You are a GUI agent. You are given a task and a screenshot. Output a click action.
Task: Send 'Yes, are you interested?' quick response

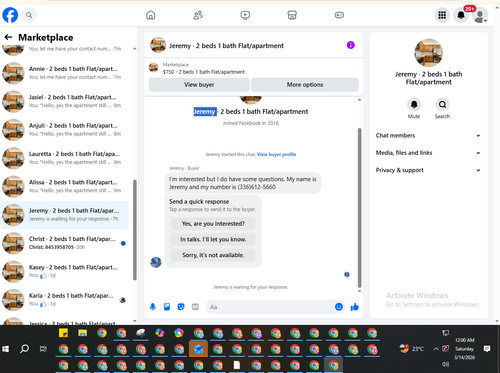coord(213,224)
